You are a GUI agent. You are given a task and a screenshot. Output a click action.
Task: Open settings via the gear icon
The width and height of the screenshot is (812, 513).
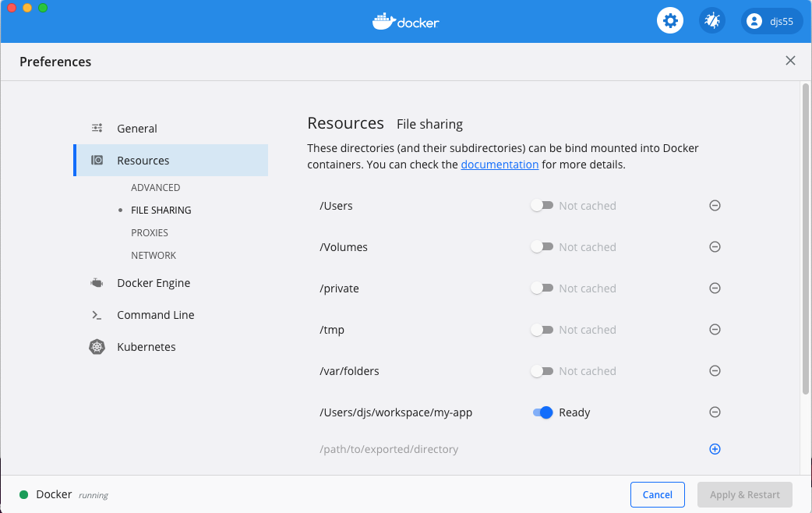tap(669, 21)
